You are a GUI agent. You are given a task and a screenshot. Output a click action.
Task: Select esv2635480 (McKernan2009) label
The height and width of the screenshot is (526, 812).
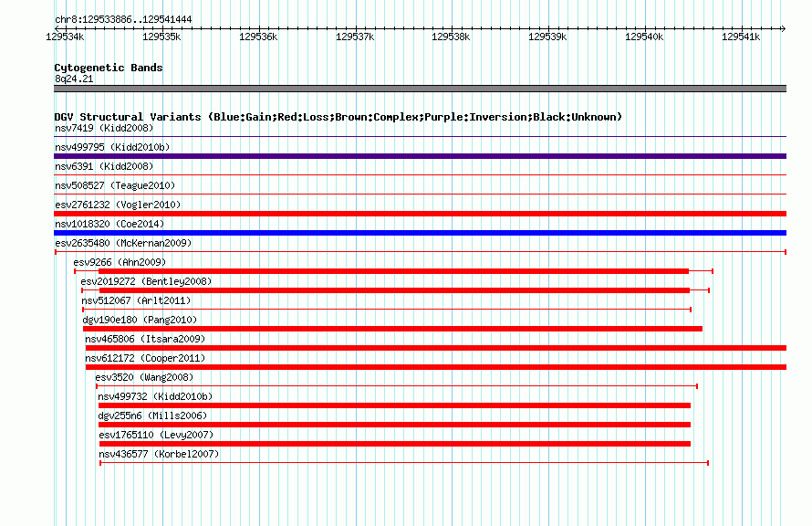click(x=123, y=243)
